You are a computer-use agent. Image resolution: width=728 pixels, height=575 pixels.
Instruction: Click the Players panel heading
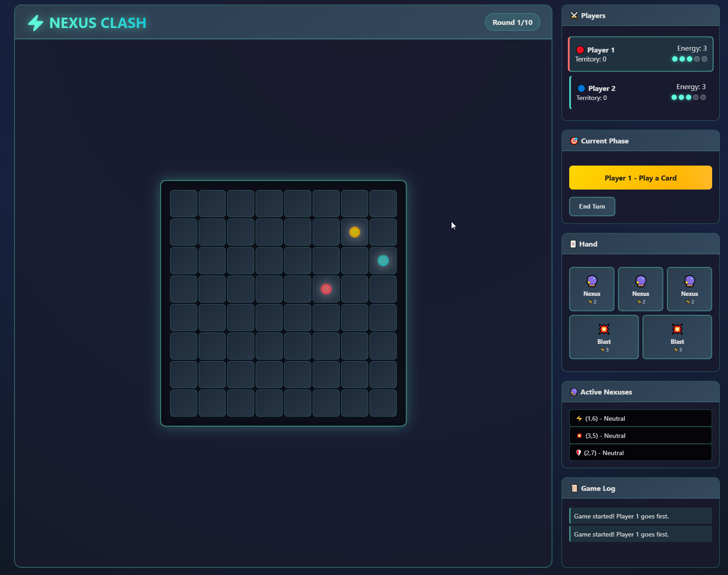[x=593, y=16]
